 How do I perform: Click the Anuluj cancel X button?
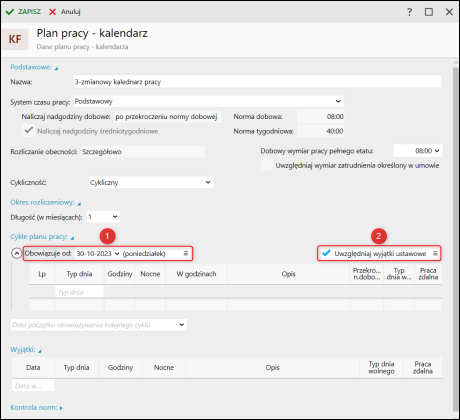coord(65,12)
